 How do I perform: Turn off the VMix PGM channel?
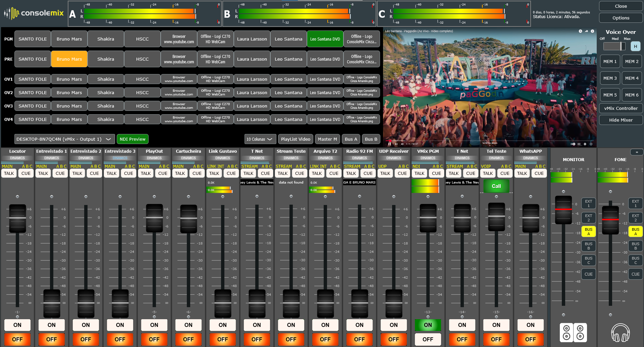click(x=428, y=339)
